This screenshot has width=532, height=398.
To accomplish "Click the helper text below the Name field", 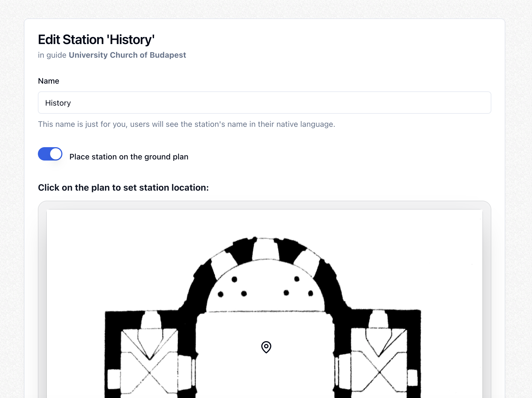I will 186,124.
